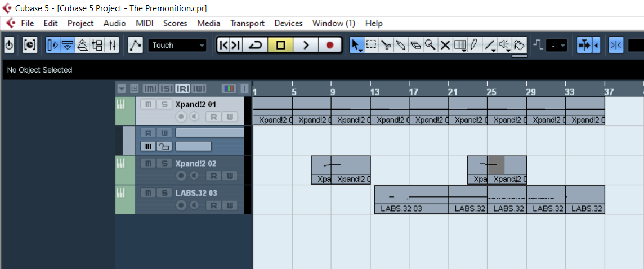
Task: Open the quantize value dropdown
Action: 557,46
